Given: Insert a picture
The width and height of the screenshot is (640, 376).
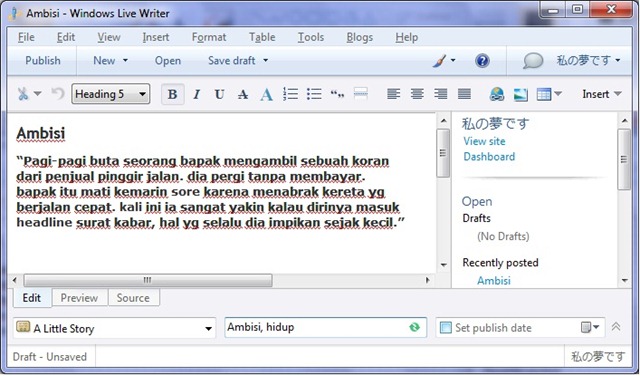Looking at the screenshot, I should click(x=520, y=95).
